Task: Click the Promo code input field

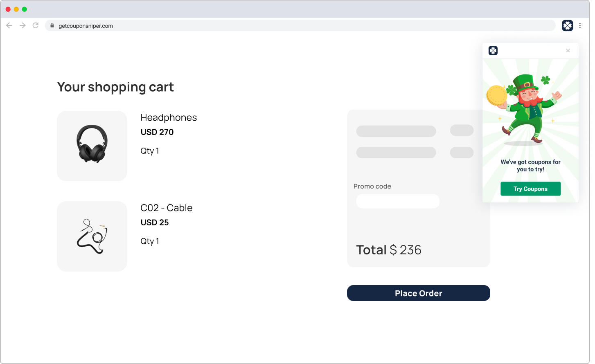Action: click(397, 201)
